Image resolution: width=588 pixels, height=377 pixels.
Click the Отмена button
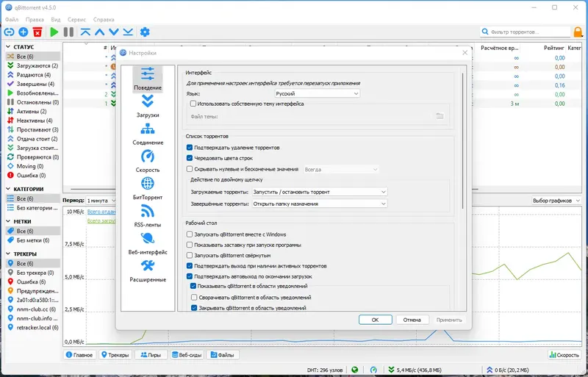tap(412, 320)
